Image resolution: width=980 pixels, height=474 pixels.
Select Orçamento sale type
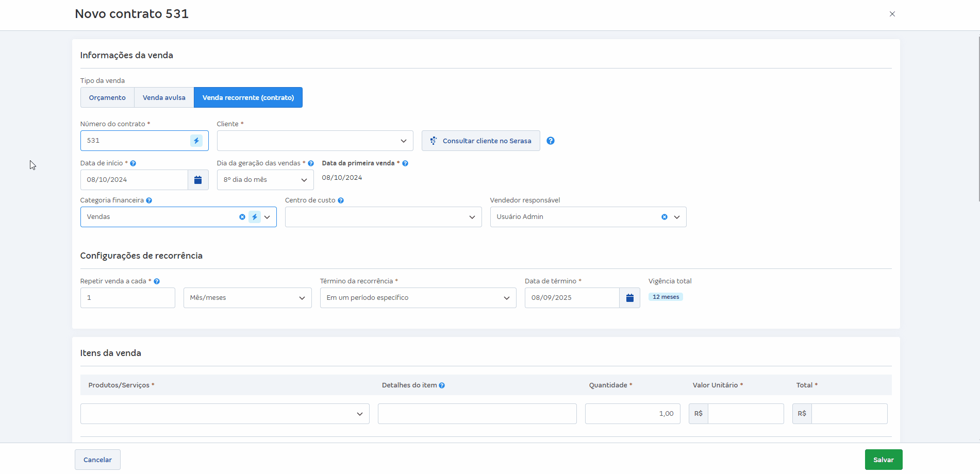coord(107,97)
